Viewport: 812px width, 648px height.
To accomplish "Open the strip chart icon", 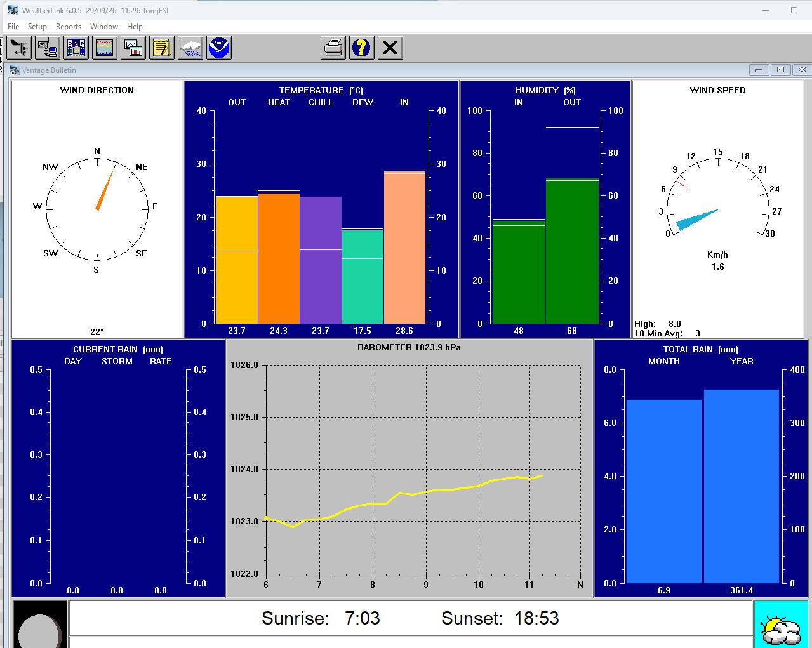I will tap(105, 48).
